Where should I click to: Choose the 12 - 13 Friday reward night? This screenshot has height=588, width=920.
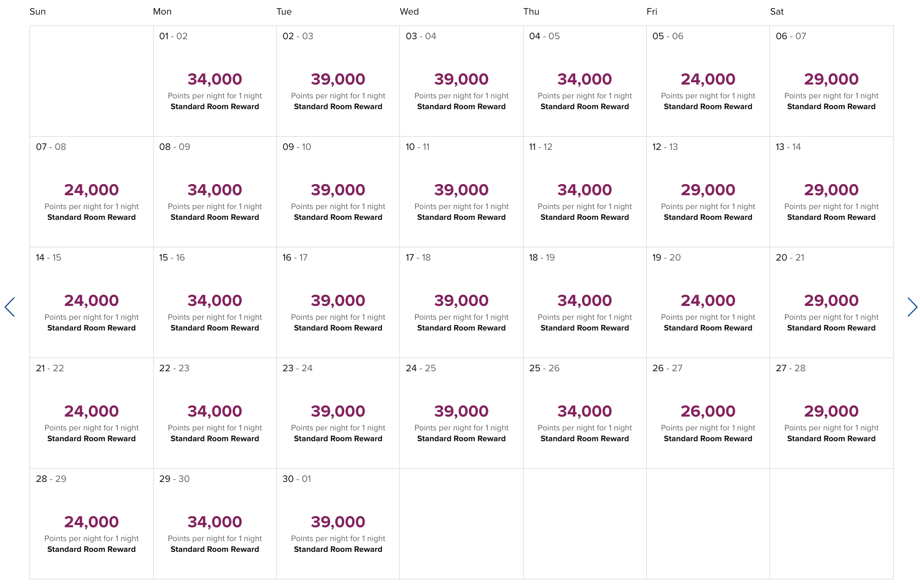point(708,192)
